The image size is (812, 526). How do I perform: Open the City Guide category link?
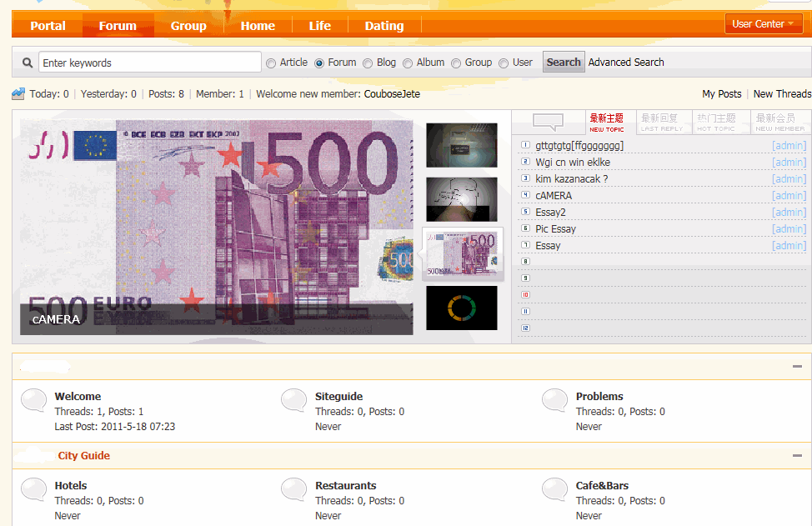84,456
